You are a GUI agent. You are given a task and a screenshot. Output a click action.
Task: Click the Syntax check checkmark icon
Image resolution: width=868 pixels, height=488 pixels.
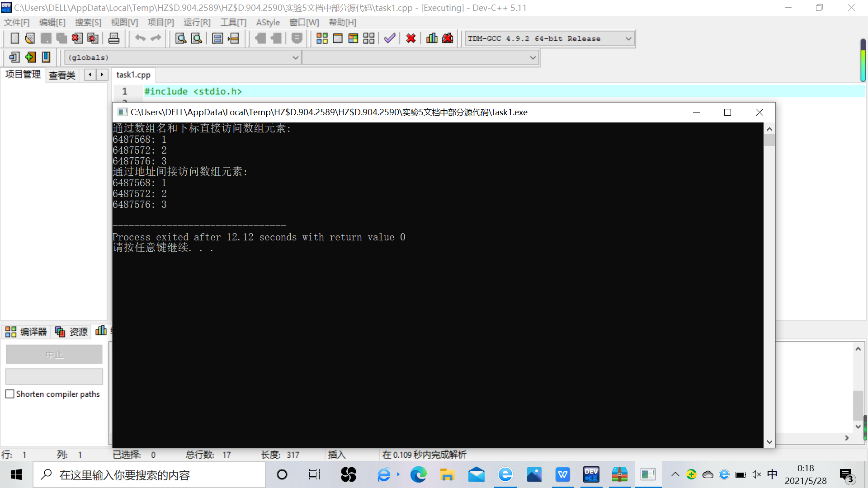point(390,38)
